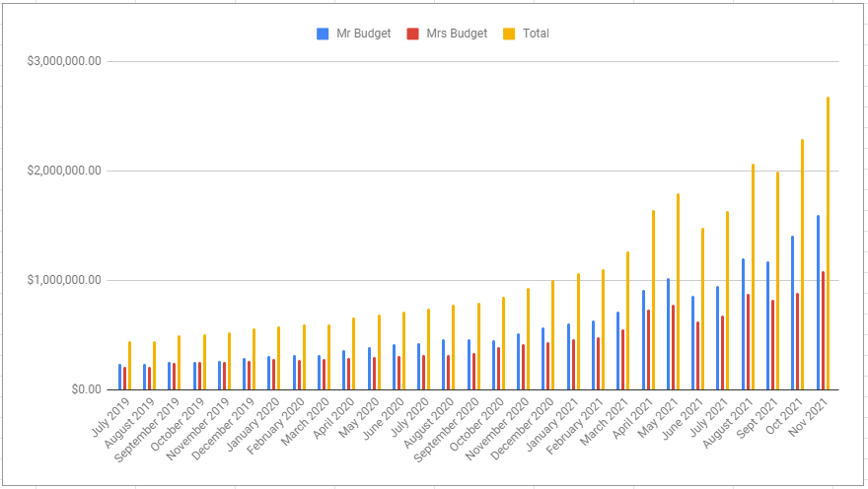Click the yellow Total legend swatch
868x489 pixels.
[509, 34]
